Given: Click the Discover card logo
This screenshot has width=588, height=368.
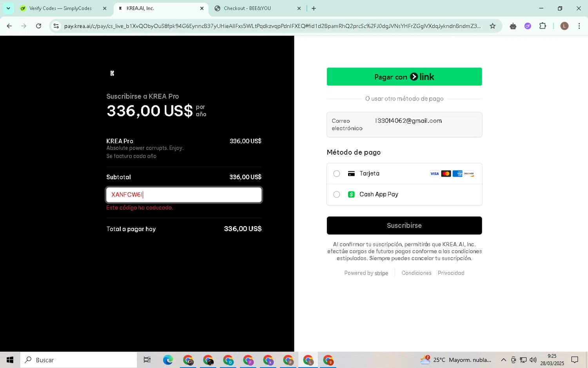Looking at the screenshot, I should 469,173.
